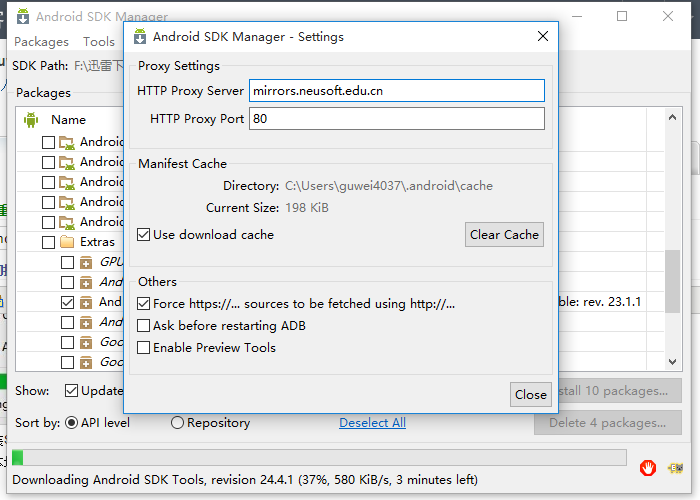
Task: Check the GPU package checkbox
Action: [x=67, y=262]
